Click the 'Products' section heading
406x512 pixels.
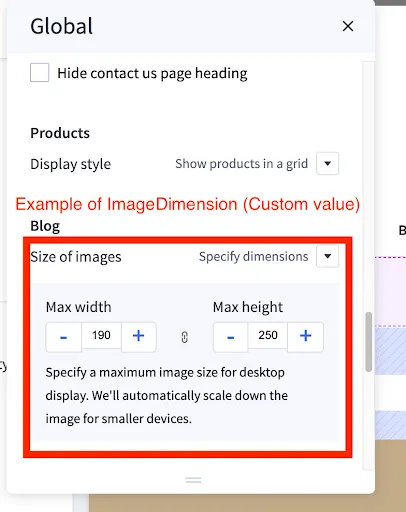pyautogui.click(x=60, y=133)
